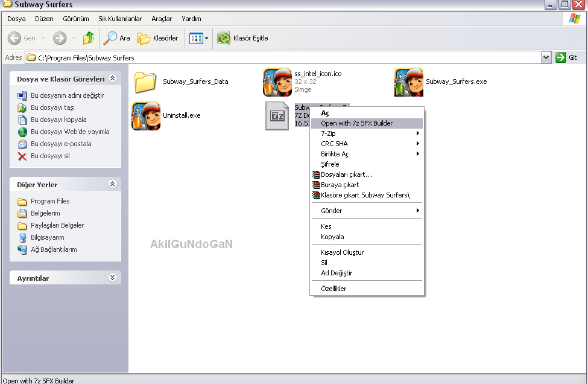Open the Ara search tool
The height and width of the screenshot is (384, 588).
point(117,38)
